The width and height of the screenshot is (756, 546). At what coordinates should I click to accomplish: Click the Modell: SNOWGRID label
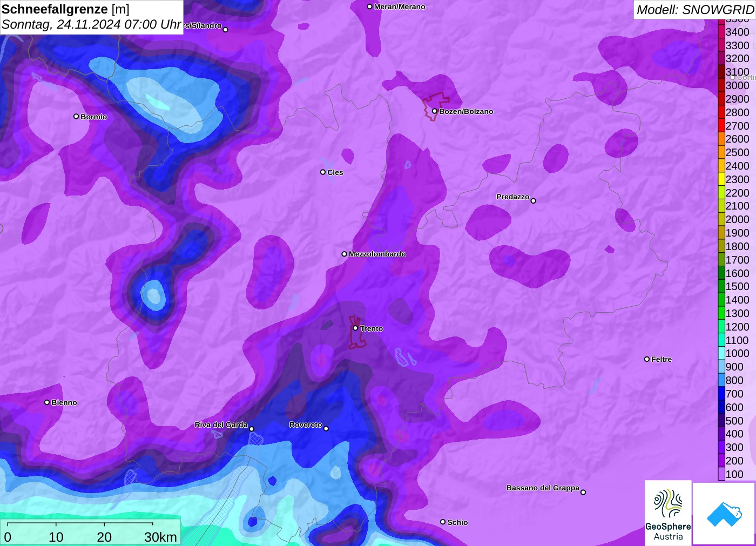click(695, 10)
